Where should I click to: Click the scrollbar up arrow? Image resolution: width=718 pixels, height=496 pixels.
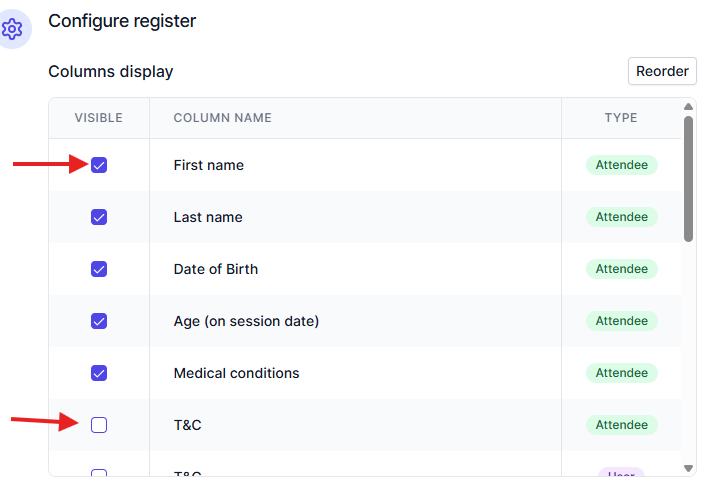(688, 108)
